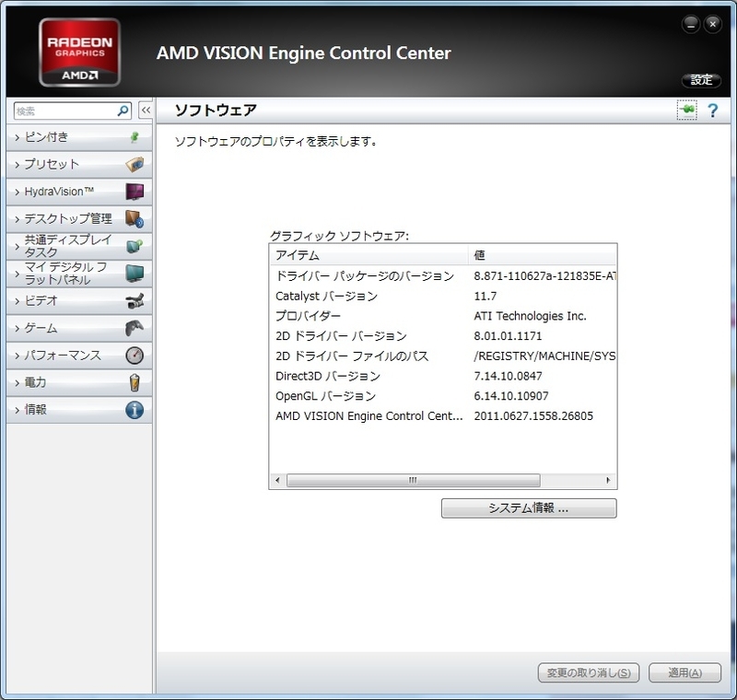This screenshot has width=737, height=700.
Task: Select the 2D ドライバー ファイルのパス row
Action: coord(443,356)
